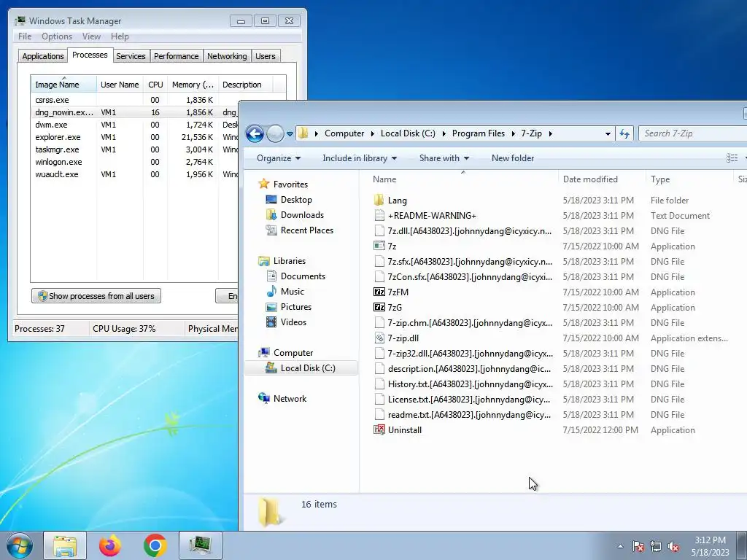Click the Forward arrow in Explorer
747x560 pixels.
click(275, 134)
